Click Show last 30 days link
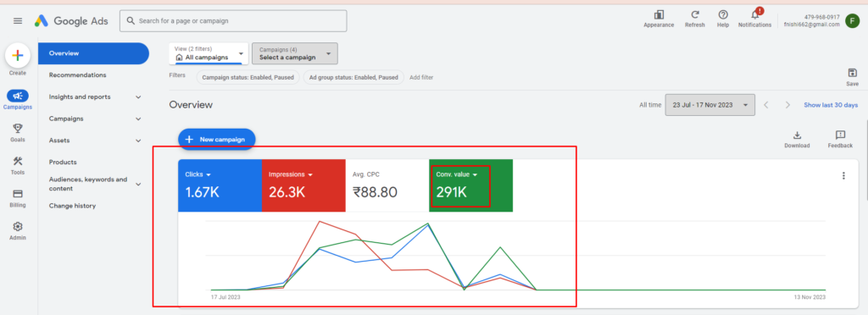 pos(831,105)
